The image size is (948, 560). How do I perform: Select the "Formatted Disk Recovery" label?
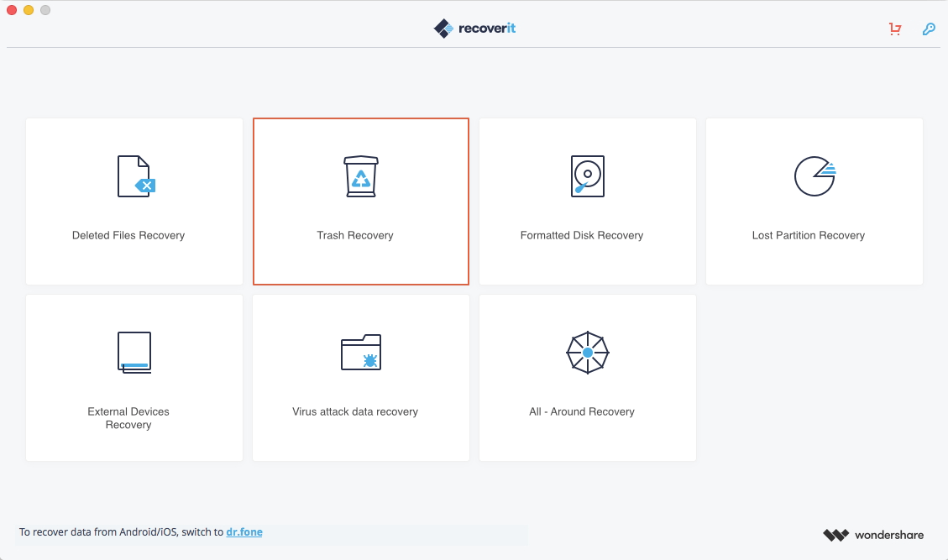(x=582, y=236)
